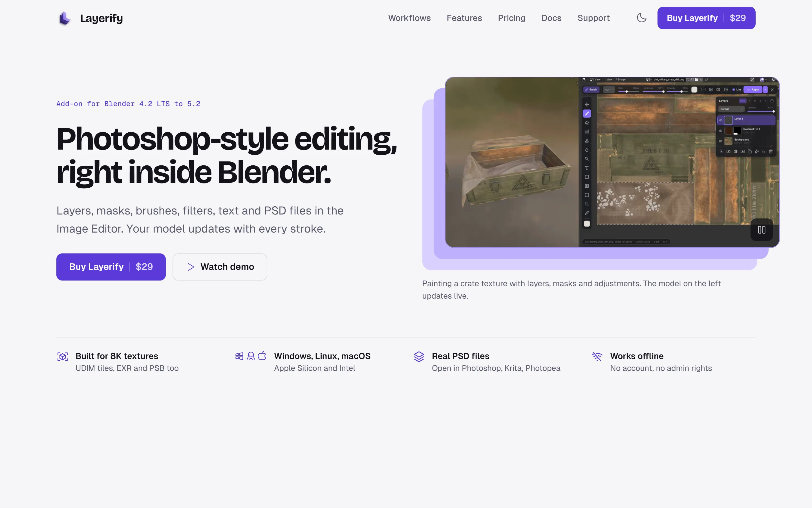Select the Layer 1 thumbnail
Screen dimensions: 812x508
728,120
